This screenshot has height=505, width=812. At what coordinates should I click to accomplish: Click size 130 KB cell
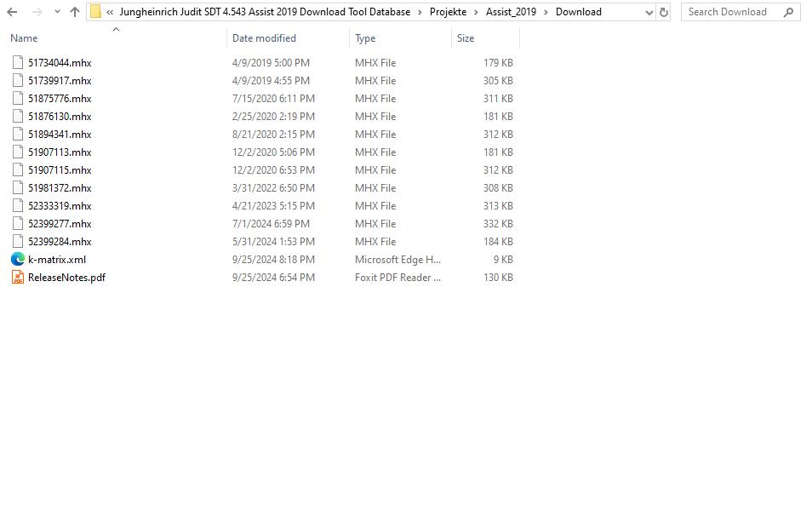click(x=498, y=278)
